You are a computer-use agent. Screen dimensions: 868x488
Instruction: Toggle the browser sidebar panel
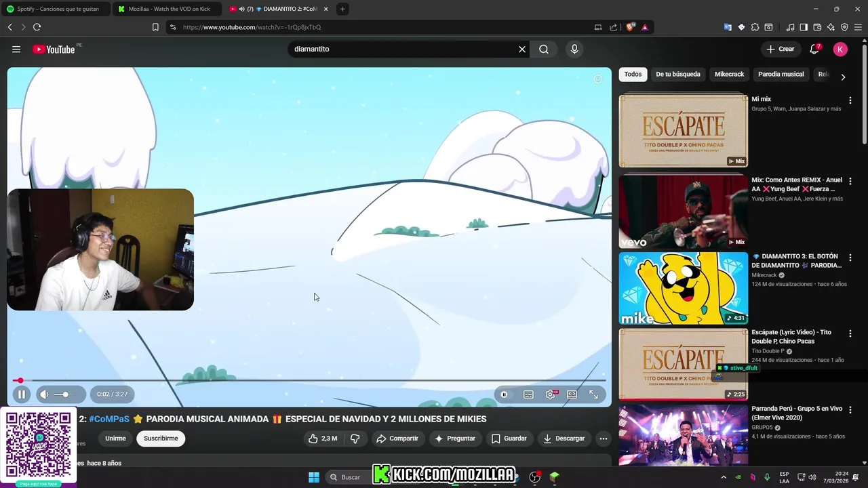(x=804, y=27)
